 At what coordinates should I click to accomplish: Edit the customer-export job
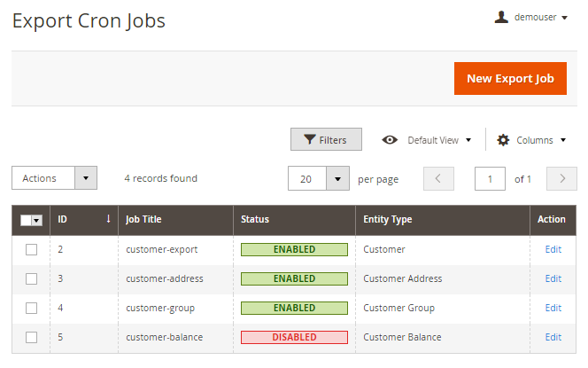pos(553,249)
